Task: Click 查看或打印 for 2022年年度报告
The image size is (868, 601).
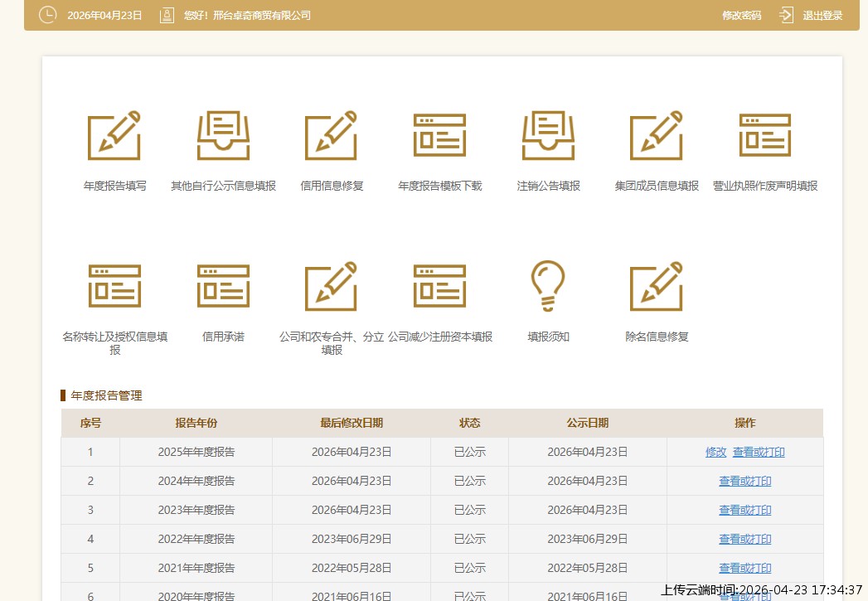Action: coord(744,539)
